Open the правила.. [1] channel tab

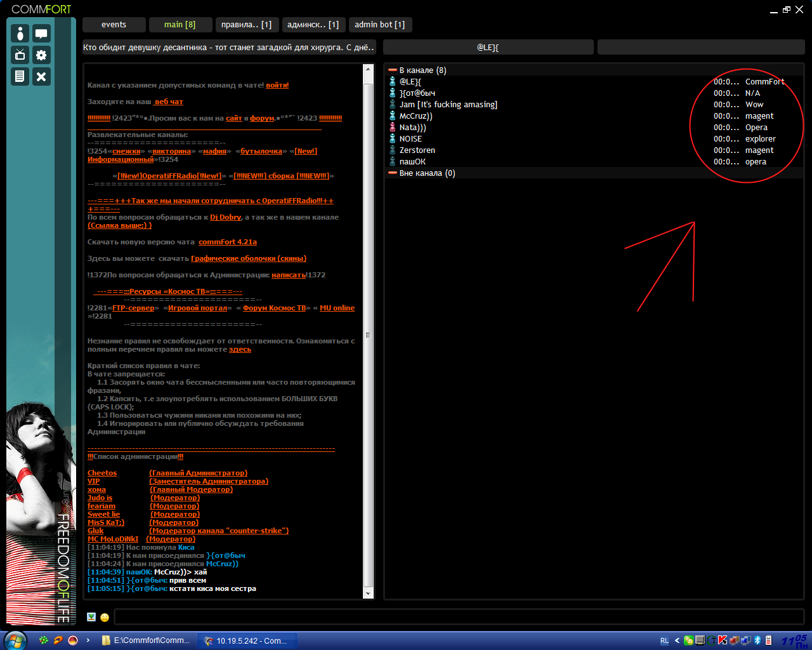[x=246, y=25]
